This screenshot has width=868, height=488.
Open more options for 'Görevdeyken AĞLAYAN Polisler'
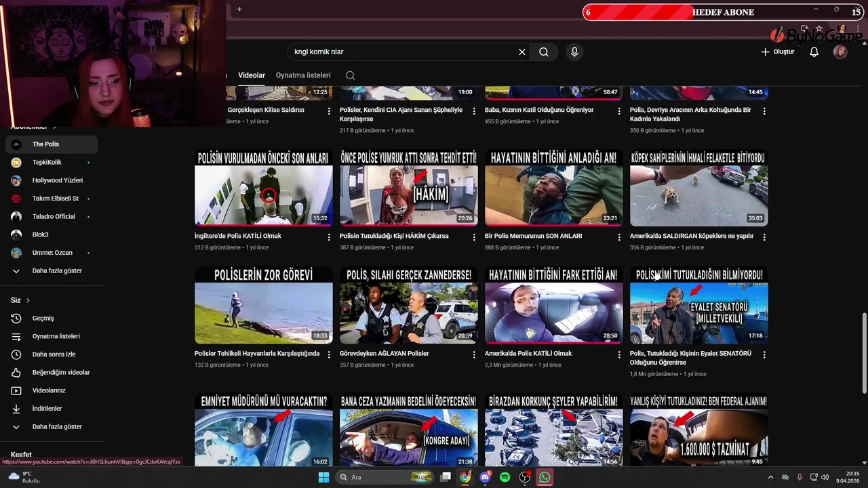[x=474, y=354]
